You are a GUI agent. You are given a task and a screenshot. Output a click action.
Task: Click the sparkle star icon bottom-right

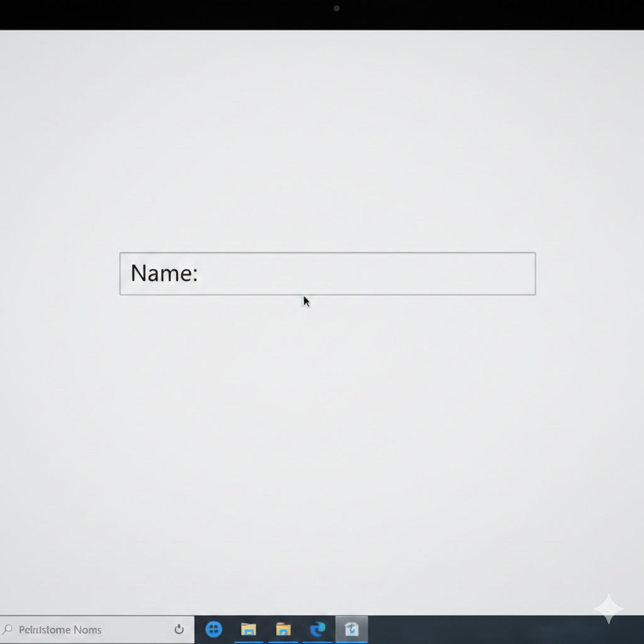point(608,608)
